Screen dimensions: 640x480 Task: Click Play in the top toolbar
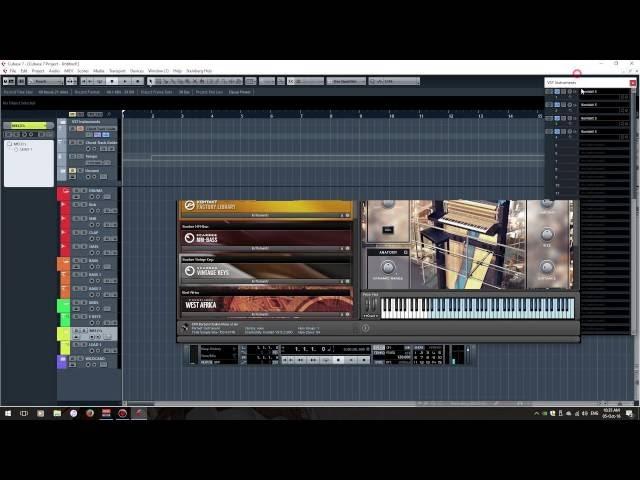(125, 81)
